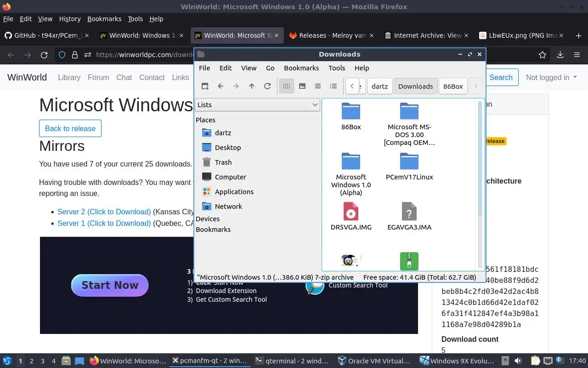
Task: Switch to workspace 2 in the taskbar
Action: (31, 361)
